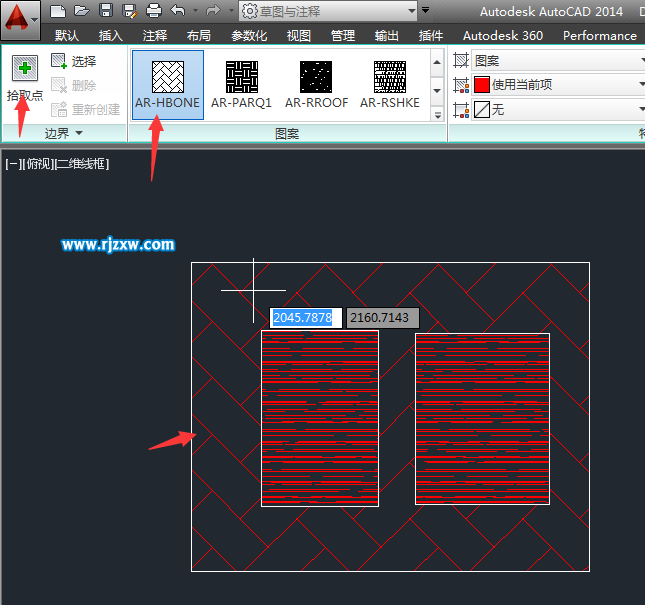Image resolution: width=645 pixels, height=605 pixels.
Task: Switch to the 插入 ribbon tab
Action: point(111,35)
